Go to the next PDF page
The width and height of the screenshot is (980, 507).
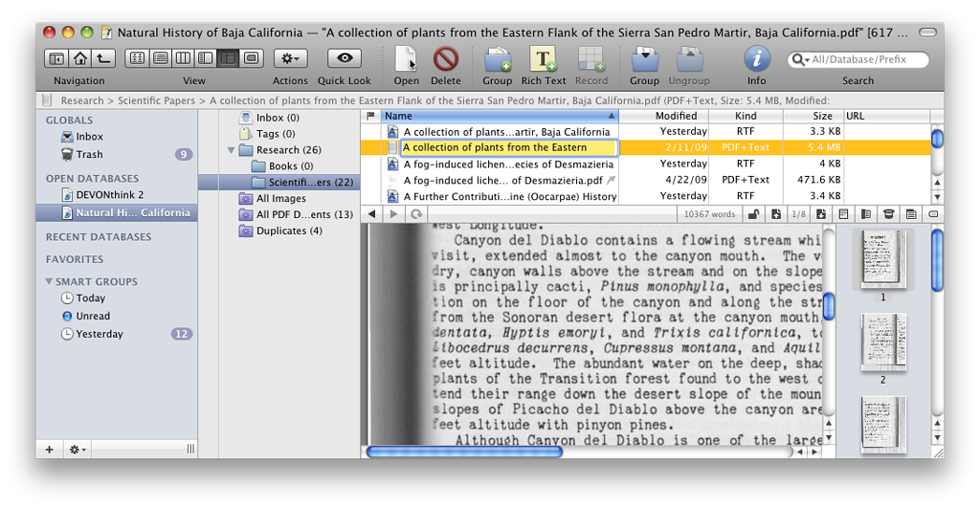click(x=820, y=214)
